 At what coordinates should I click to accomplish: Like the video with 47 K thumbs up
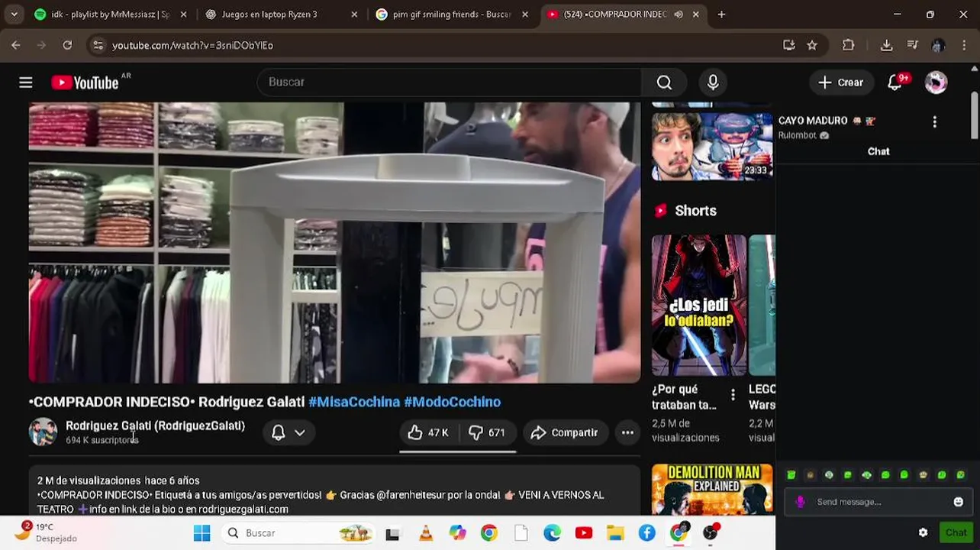tap(428, 433)
